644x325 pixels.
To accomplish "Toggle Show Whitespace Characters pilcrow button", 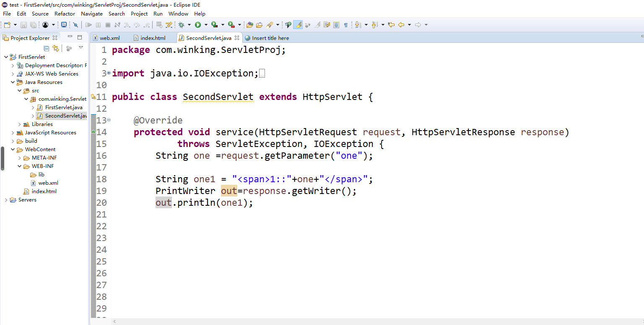I will pos(346,25).
